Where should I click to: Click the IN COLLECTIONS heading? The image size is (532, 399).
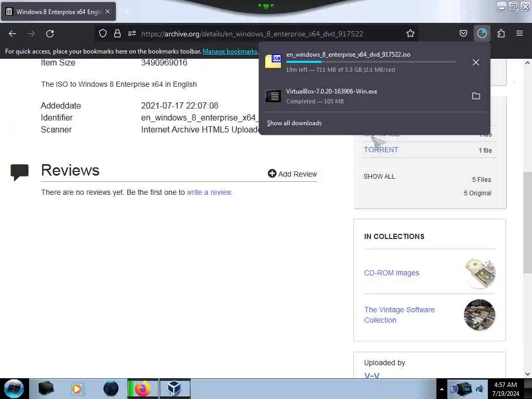click(394, 236)
